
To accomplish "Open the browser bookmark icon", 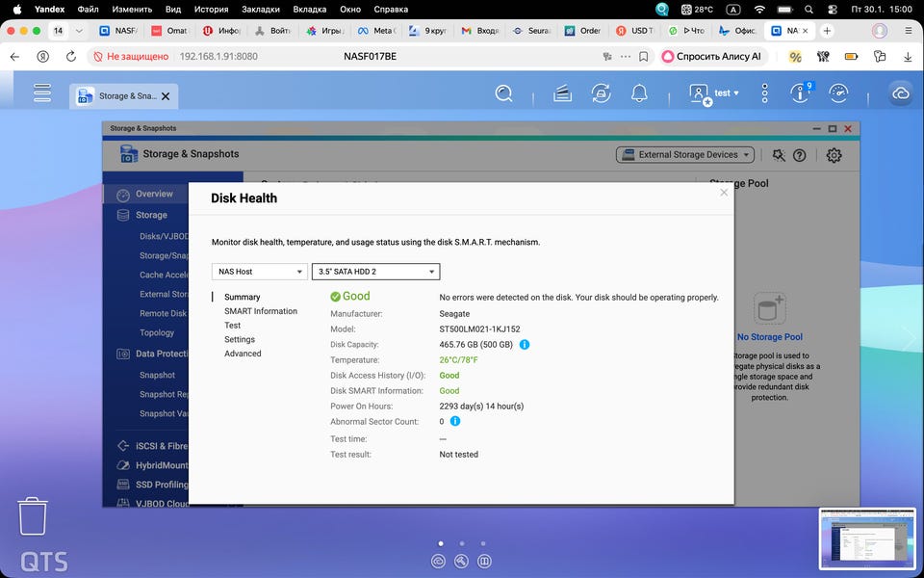I will pos(644,56).
